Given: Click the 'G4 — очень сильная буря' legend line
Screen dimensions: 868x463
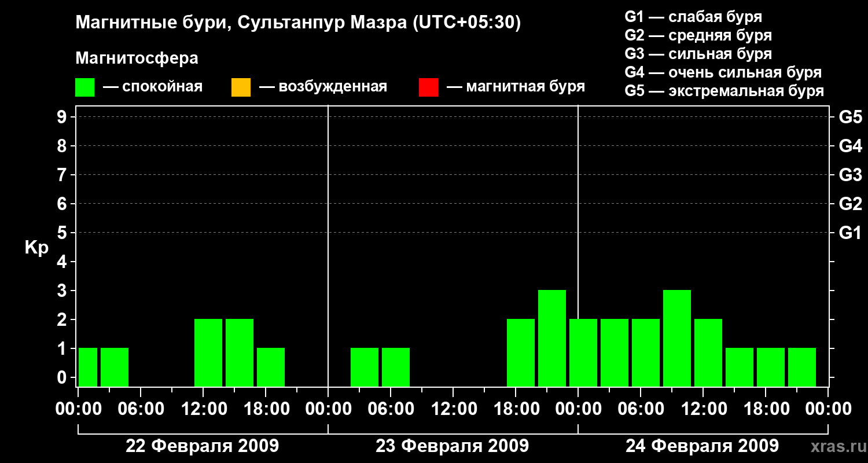Looking at the screenshot, I should tap(723, 72).
